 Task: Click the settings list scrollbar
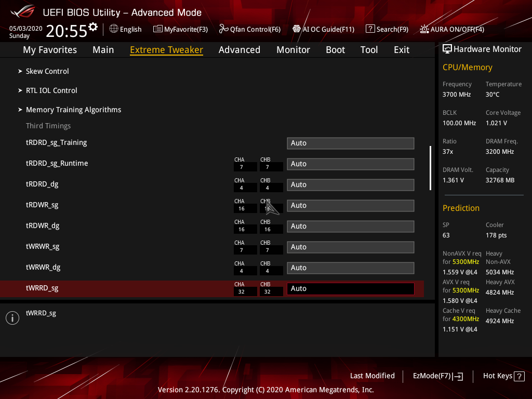click(430, 168)
